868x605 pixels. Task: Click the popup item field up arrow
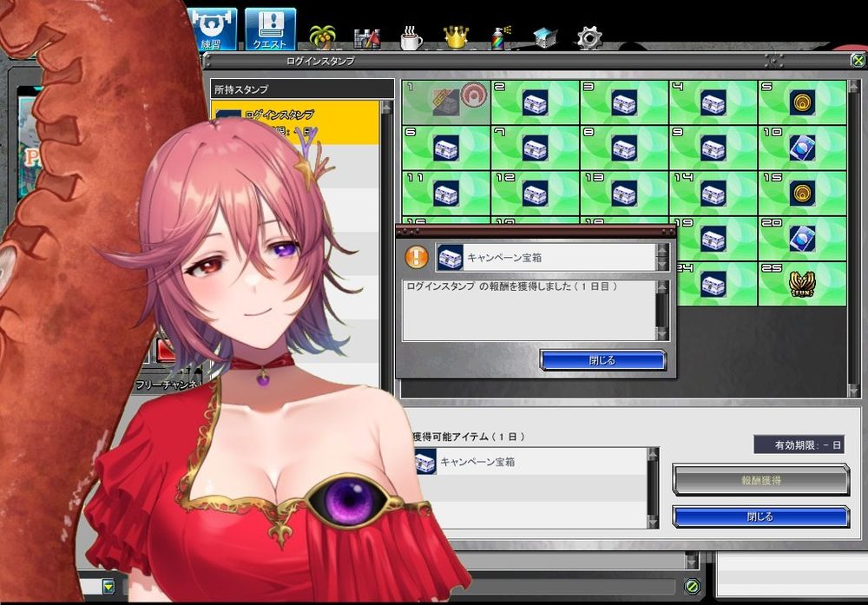pos(662,250)
